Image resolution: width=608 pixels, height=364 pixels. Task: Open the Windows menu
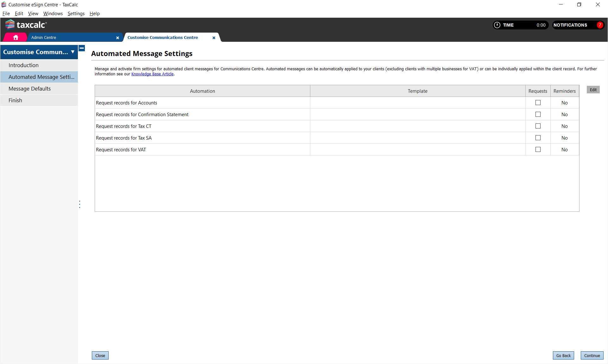53,14
